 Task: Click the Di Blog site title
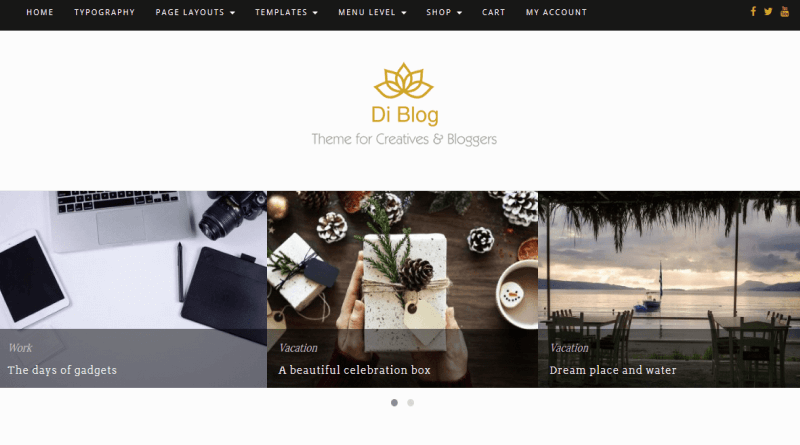[x=405, y=115]
